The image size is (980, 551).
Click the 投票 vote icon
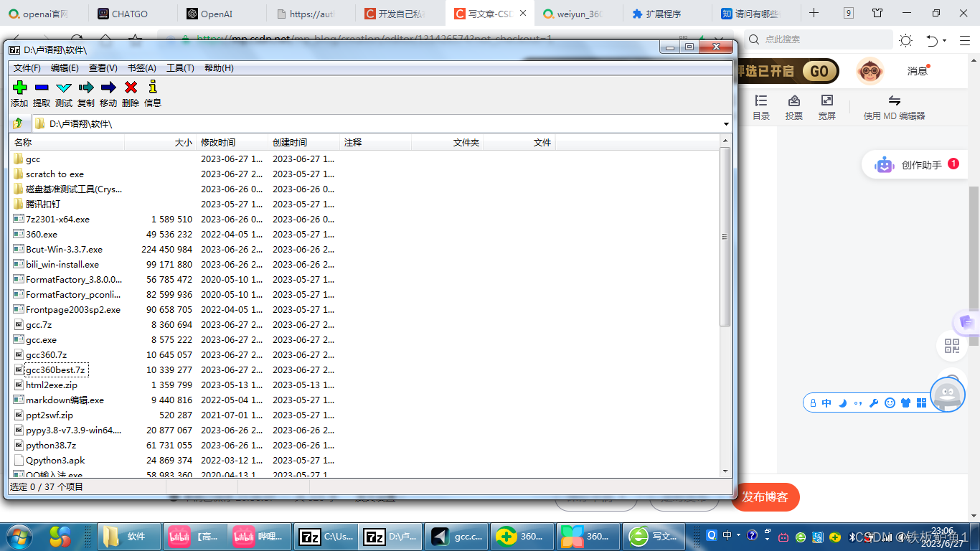794,107
